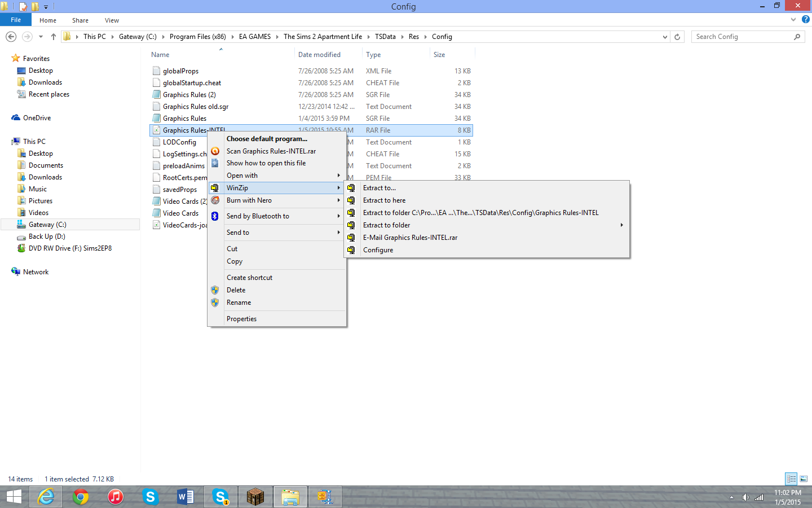
Task: Open the recent locations dropdown arrow
Action: (x=41, y=37)
